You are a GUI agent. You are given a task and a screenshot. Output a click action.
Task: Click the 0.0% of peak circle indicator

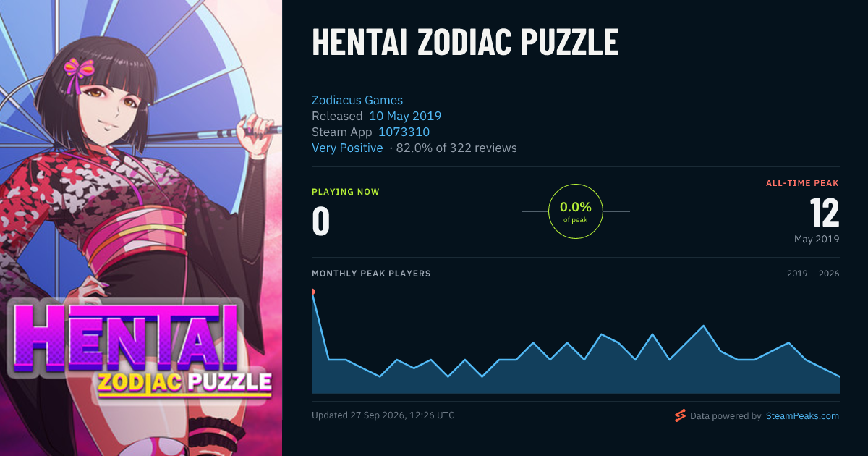click(576, 211)
